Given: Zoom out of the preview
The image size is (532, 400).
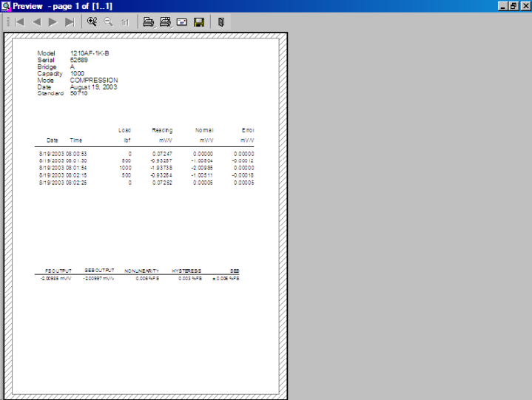Looking at the screenshot, I should tap(109, 22).
